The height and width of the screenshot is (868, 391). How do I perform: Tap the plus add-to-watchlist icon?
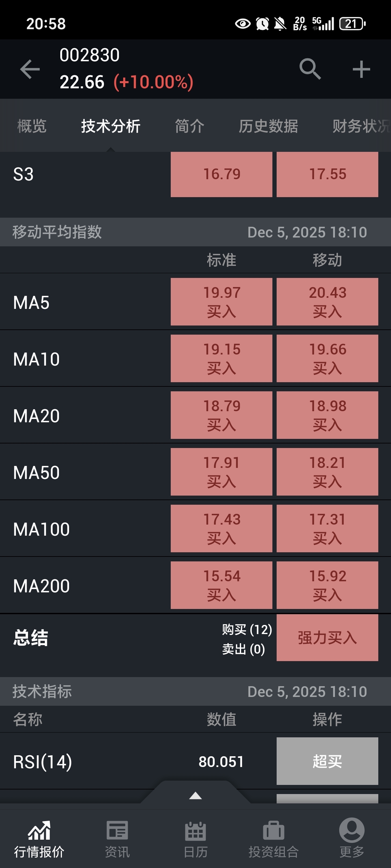(361, 69)
